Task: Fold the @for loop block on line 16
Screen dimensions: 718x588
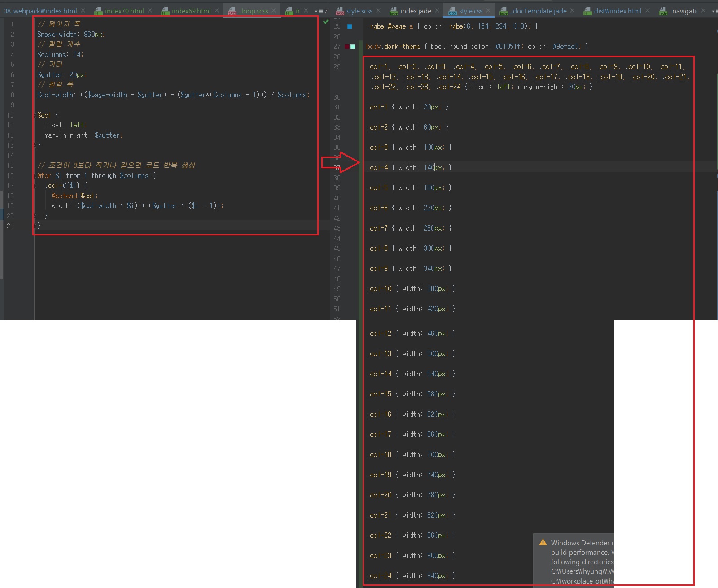Action: [x=35, y=176]
